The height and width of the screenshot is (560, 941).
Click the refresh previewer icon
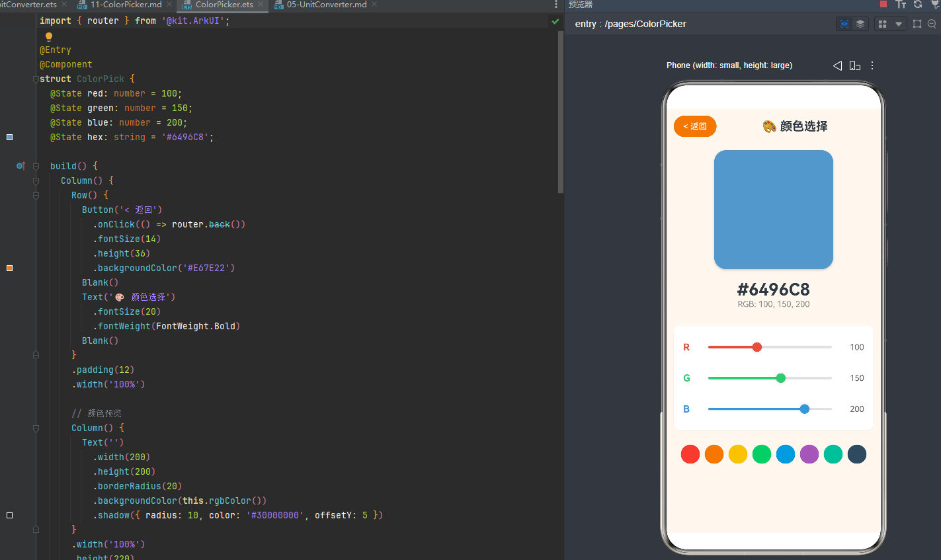[918, 4]
